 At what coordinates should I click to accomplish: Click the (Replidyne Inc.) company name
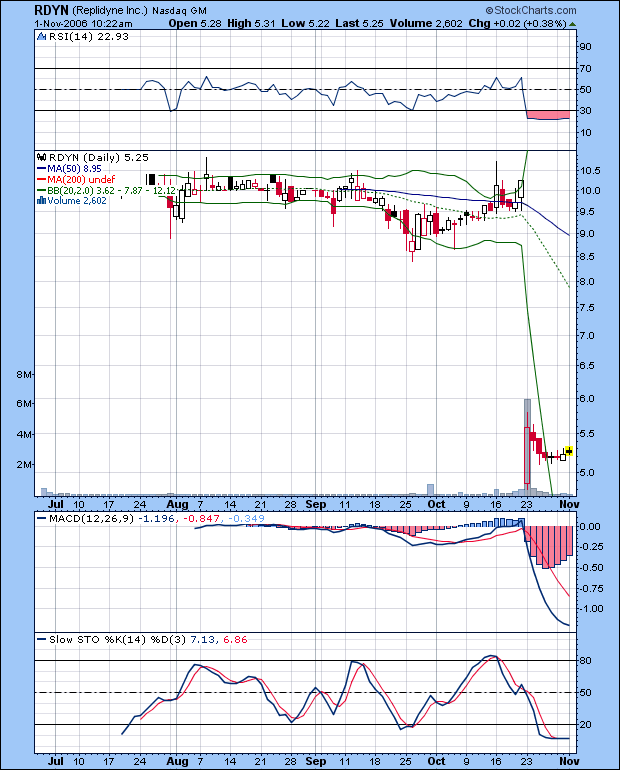[110, 10]
